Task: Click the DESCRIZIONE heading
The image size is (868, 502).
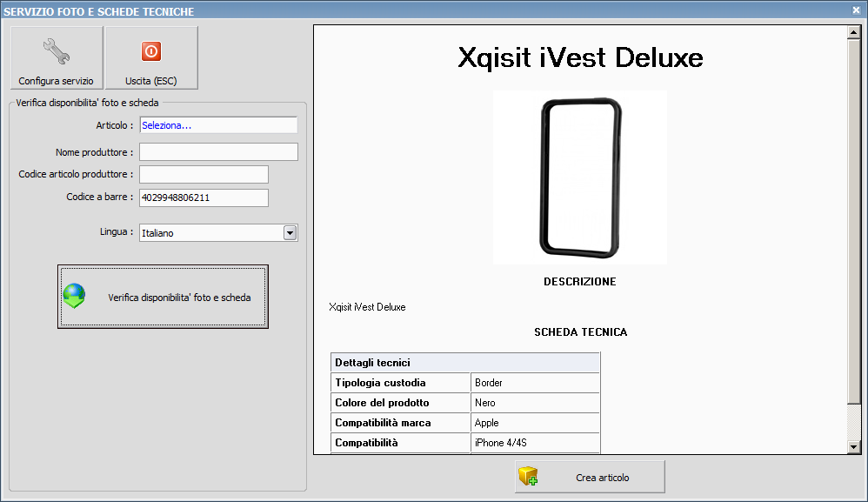Action: pos(579,282)
